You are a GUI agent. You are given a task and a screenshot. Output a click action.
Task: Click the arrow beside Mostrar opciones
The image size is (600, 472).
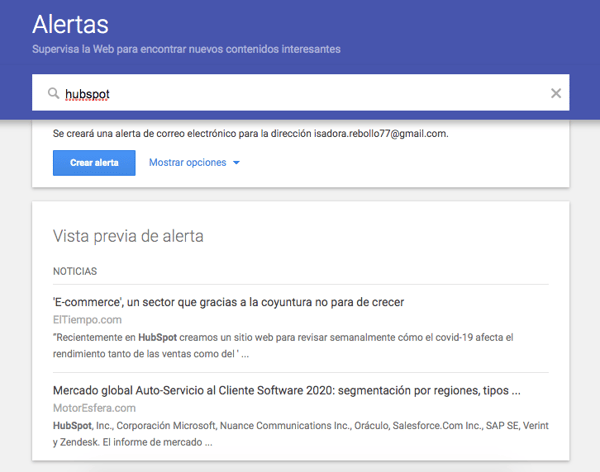(x=236, y=163)
